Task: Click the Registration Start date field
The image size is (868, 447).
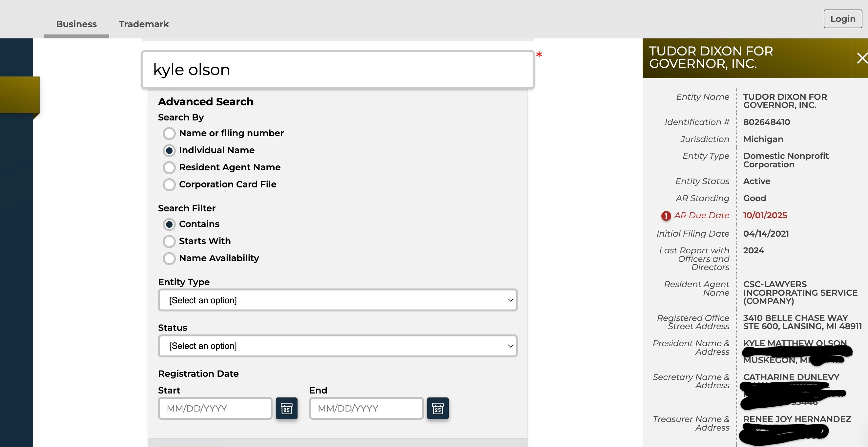Action: [x=215, y=408]
